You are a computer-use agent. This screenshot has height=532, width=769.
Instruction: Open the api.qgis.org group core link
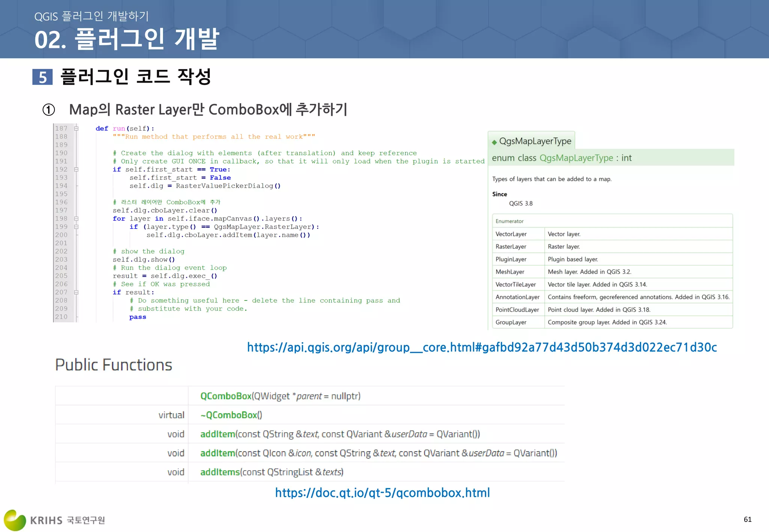(x=482, y=348)
